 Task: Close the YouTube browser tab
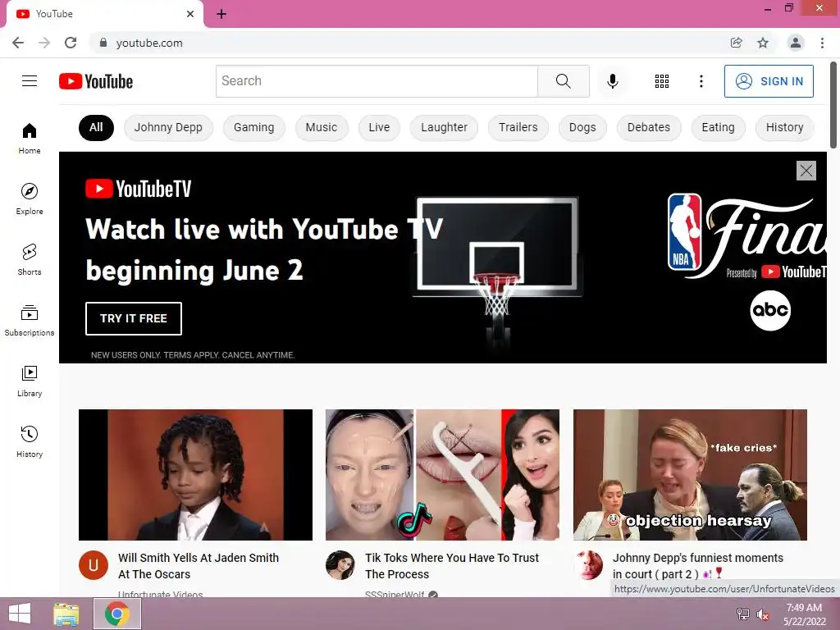(x=190, y=14)
